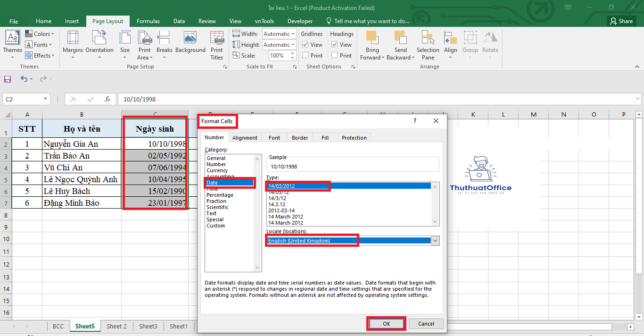The width and height of the screenshot is (644, 336).
Task: Click the Save icon in quick access toolbar
Action: pyautogui.click(x=8, y=79)
